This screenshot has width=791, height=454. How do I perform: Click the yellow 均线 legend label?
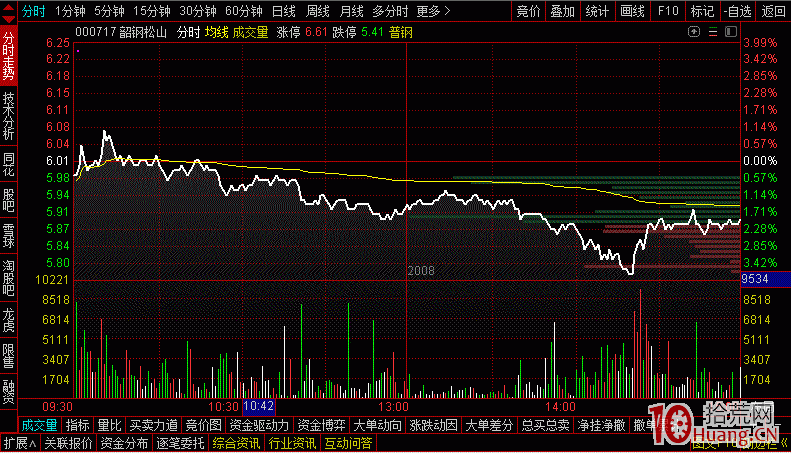[x=216, y=32]
